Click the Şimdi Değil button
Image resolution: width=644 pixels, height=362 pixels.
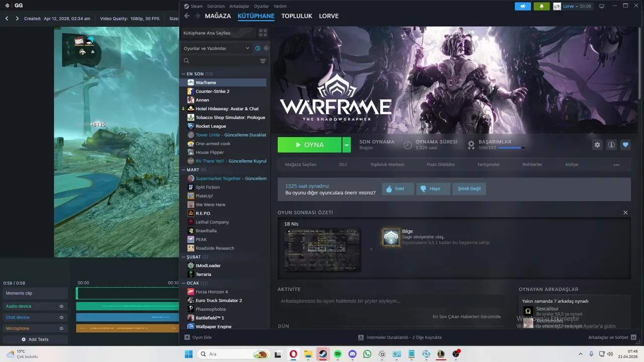[x=469, y=189]
